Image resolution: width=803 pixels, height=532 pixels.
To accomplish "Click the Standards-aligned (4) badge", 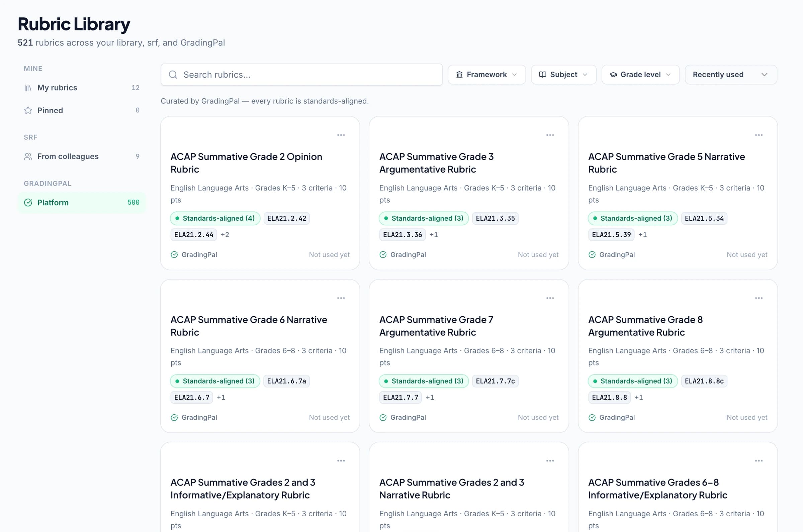I will (x=215, y=218).
